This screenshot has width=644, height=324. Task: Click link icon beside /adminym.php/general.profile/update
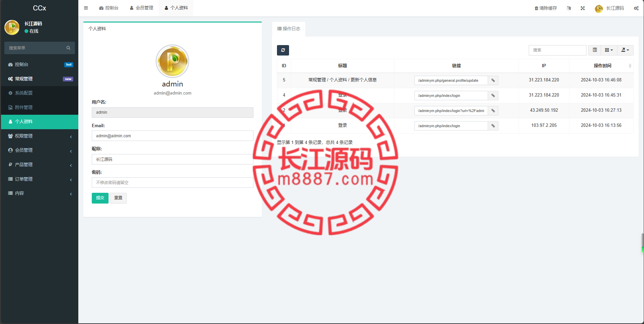(x=493, y=80)
